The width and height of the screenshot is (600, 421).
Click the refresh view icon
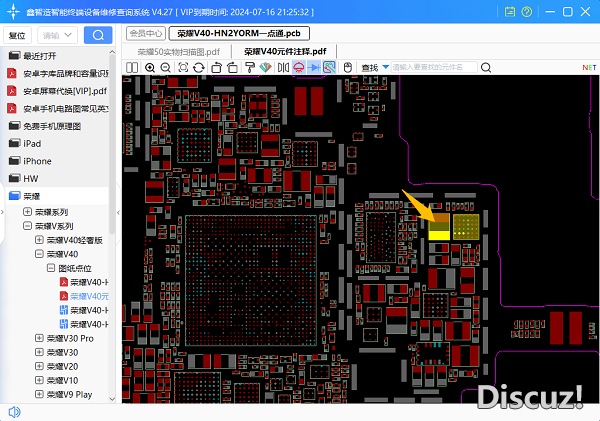point(199,68)
